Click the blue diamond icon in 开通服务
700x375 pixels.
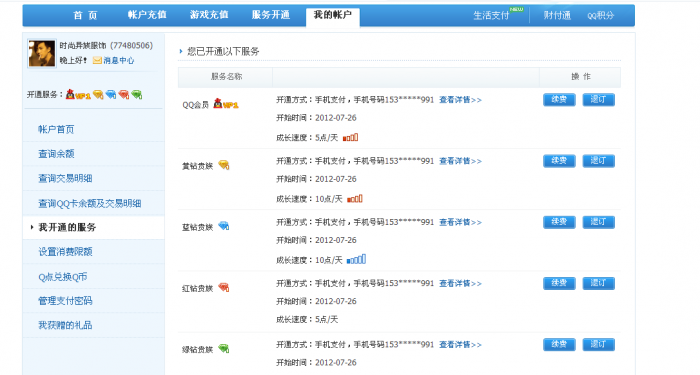(111, 94)
